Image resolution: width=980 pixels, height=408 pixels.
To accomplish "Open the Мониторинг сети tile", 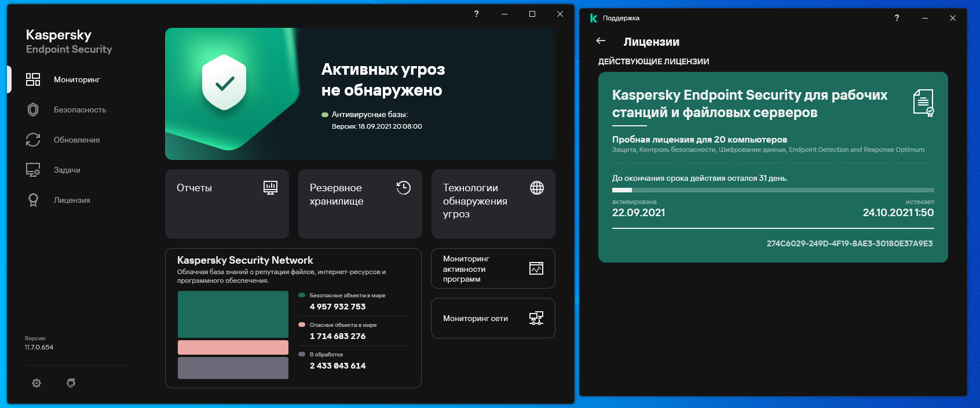I will [493, 318].
